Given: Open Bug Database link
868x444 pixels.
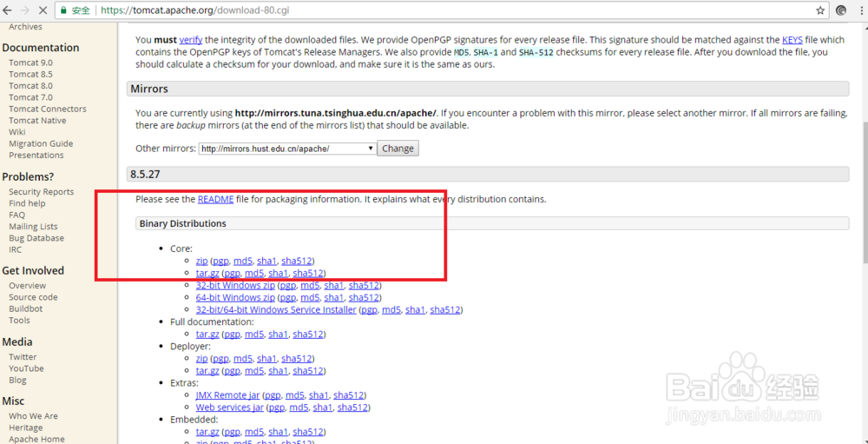Looking at the screenshot, I should coord(36,238).
